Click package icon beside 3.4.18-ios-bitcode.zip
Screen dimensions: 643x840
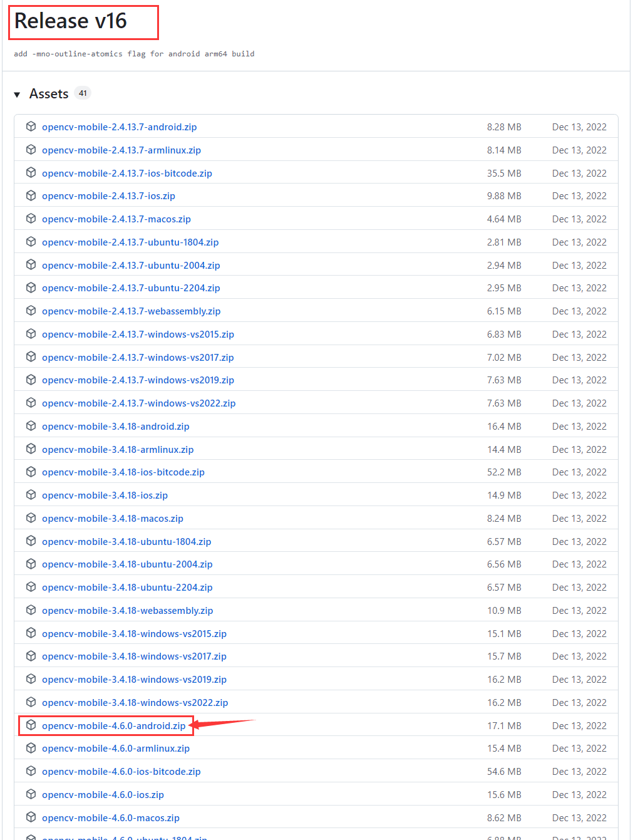tap(31, 472)
